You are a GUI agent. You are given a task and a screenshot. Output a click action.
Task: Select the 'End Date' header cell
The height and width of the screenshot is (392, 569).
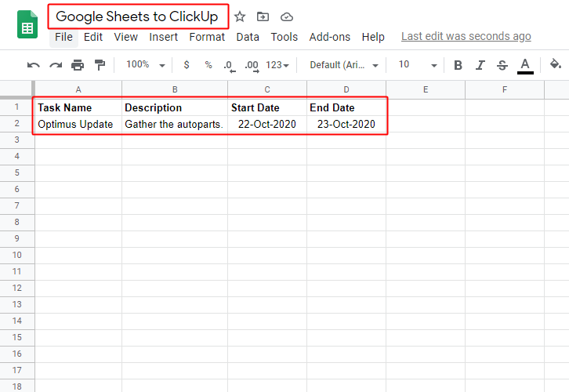click(346, 107)
